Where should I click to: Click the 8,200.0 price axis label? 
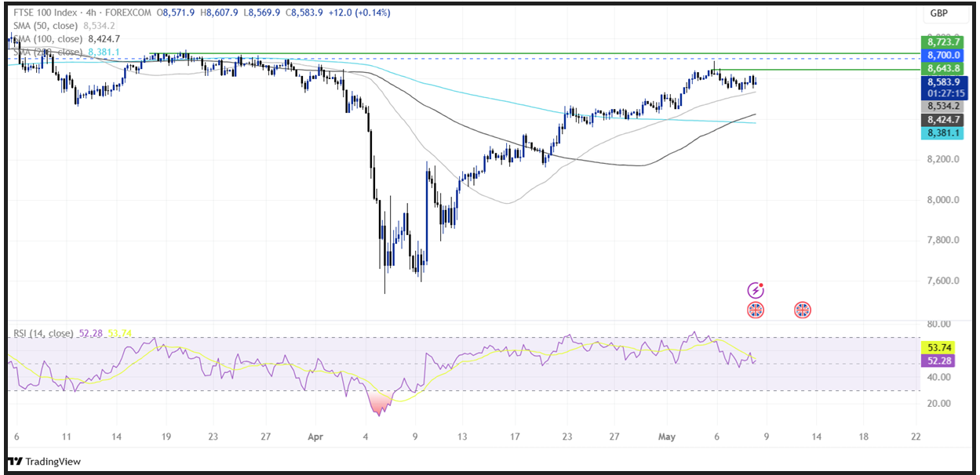[942, 159]
